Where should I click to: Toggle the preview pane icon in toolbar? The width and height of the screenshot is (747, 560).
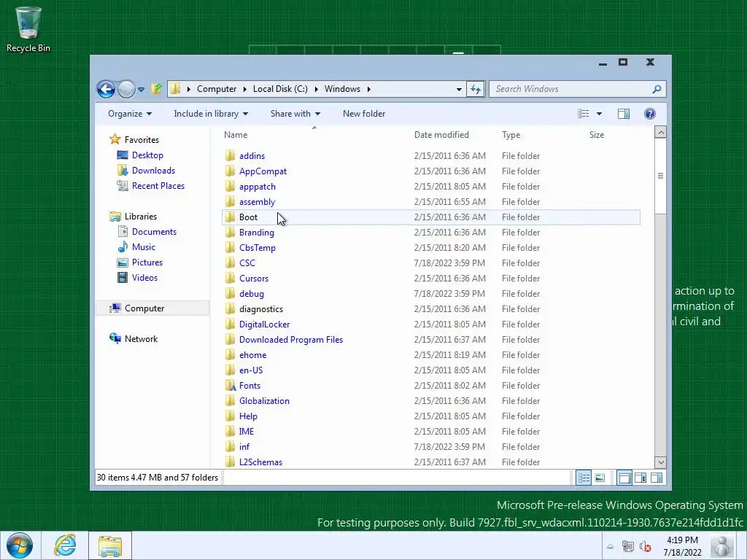click(x=624, y=114)
